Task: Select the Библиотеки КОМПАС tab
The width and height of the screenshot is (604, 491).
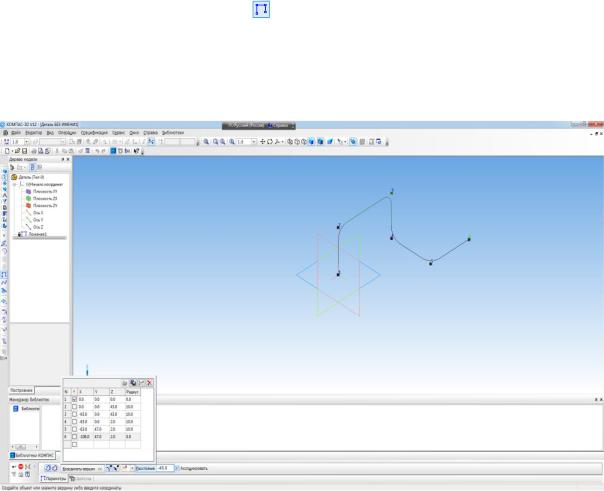Action: [x=32, y=456]
